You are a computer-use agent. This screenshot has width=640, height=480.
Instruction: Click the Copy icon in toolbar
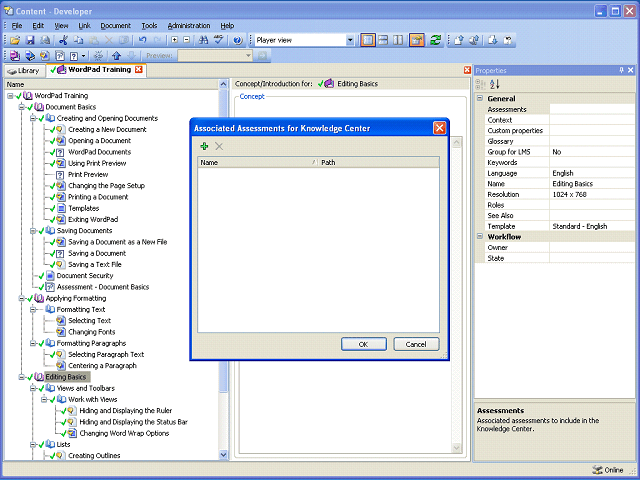coord(78,40)
